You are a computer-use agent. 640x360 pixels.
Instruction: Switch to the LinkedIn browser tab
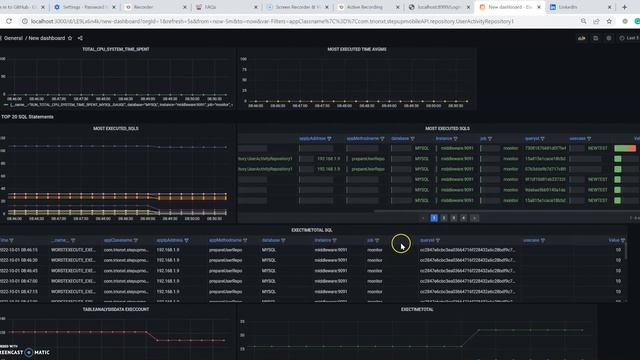(x=580, y=7)
